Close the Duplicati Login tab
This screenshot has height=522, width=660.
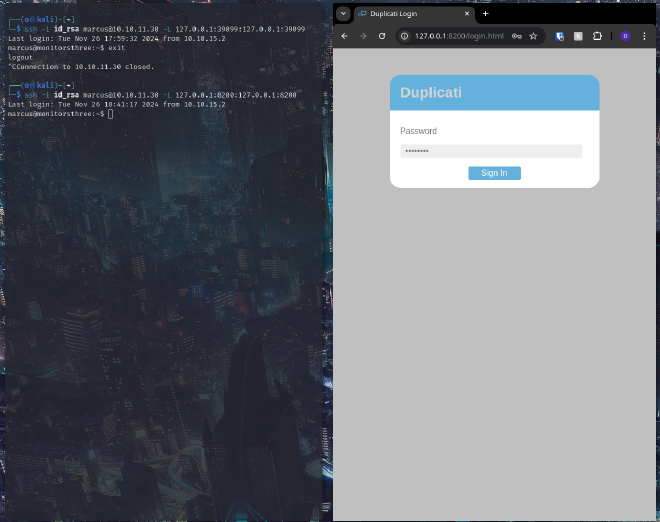pyautogui.click(x=467, y=13)
